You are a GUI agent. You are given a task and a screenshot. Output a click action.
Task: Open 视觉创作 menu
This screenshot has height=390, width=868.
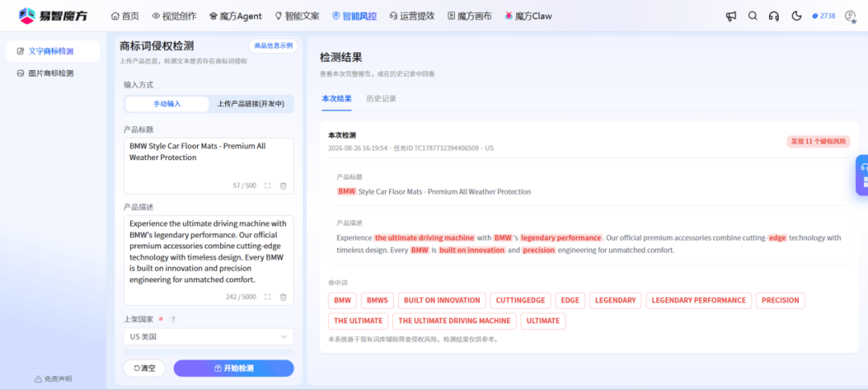click(x=174, y=16)
